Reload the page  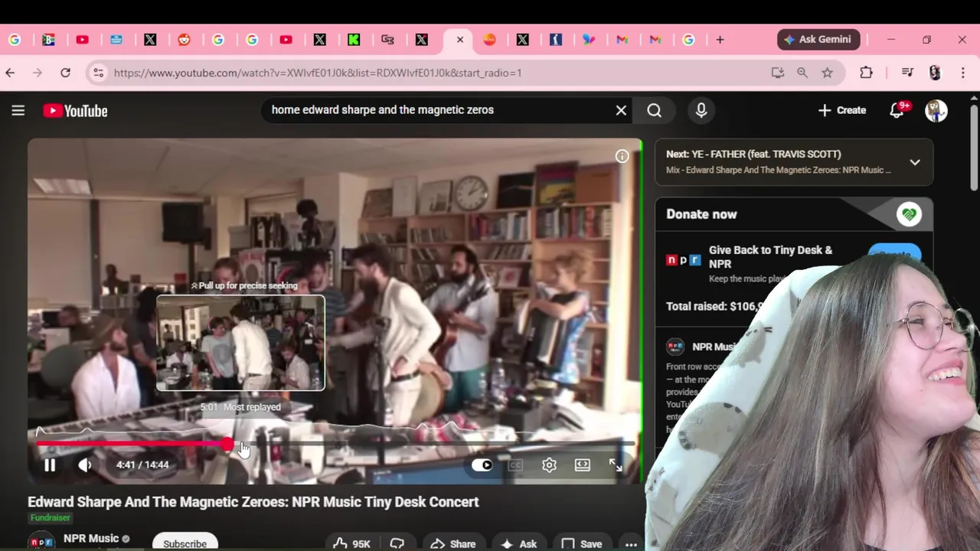tap(65, 73)
